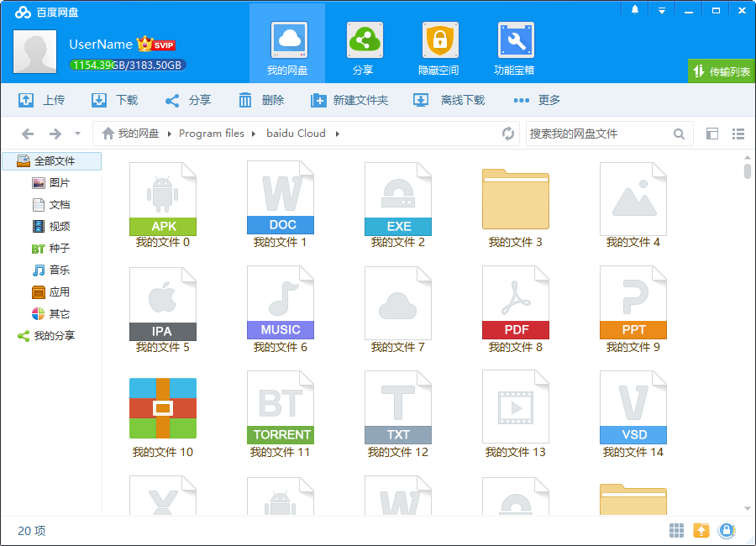Screen dimensions: 756x546
Task: Select the 视频 category
Action: tap(52, 226)
